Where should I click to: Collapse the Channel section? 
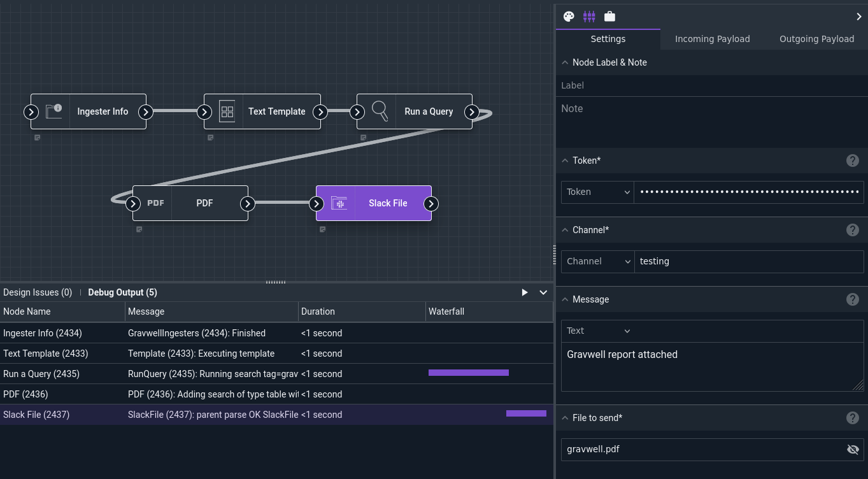pos(565,230)
